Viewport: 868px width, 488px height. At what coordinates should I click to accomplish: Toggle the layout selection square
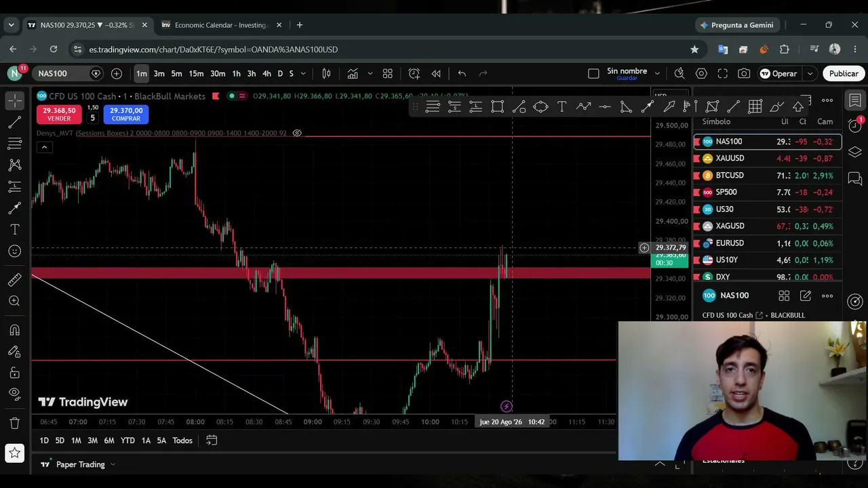[x=593, y=73]
